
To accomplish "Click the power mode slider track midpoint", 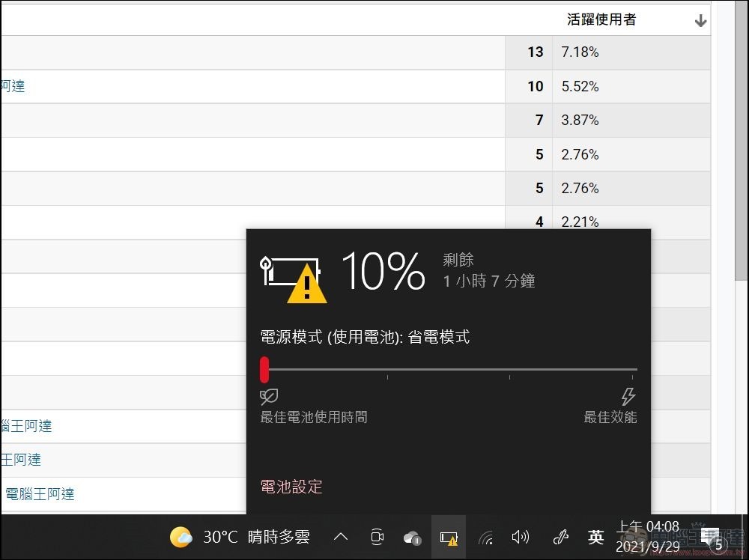I will (449, 370).
